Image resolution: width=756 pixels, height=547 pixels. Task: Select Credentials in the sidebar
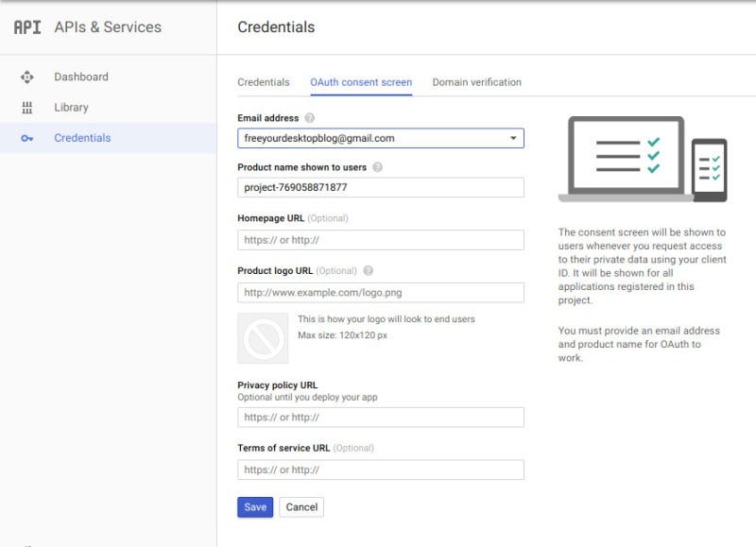108,138
